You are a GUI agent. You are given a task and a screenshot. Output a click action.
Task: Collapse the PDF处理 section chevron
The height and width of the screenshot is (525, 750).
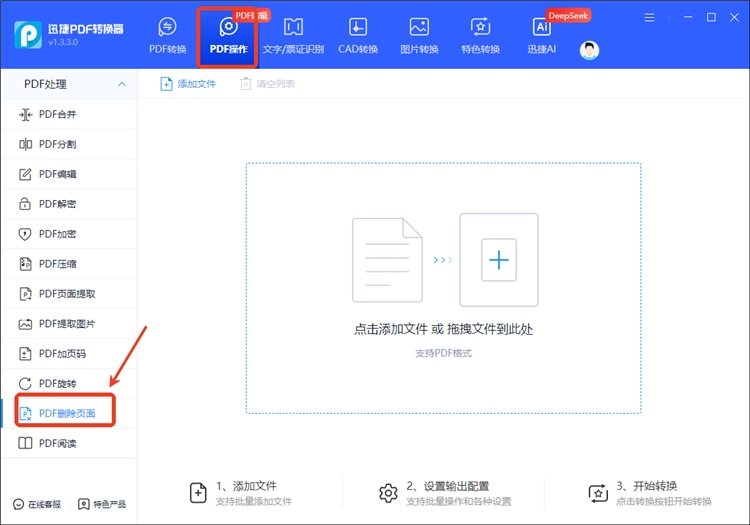(x=122, y=84)
